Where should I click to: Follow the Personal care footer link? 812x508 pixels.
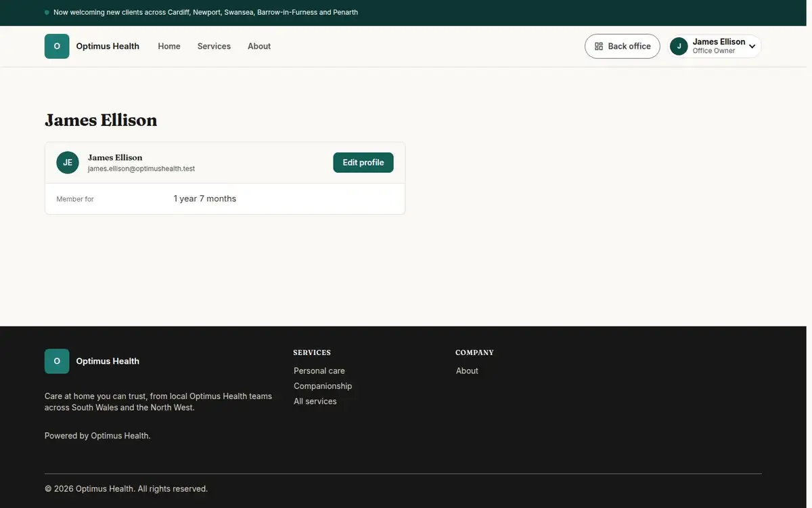click(x=319, y=371)
